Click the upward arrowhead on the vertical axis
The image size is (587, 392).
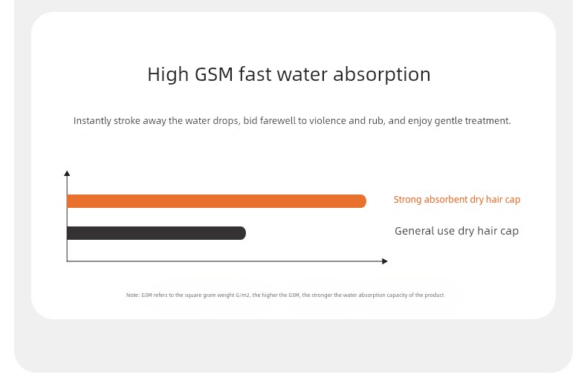[67, 173]
